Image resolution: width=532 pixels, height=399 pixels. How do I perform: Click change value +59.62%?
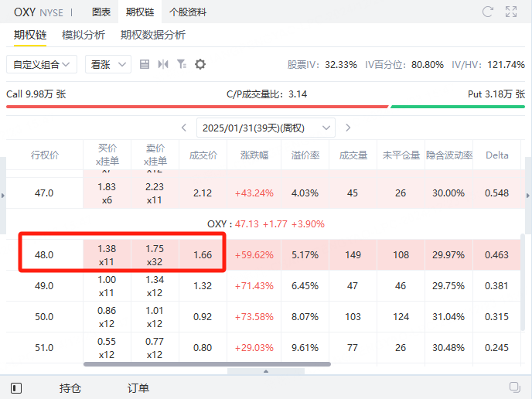254,255
